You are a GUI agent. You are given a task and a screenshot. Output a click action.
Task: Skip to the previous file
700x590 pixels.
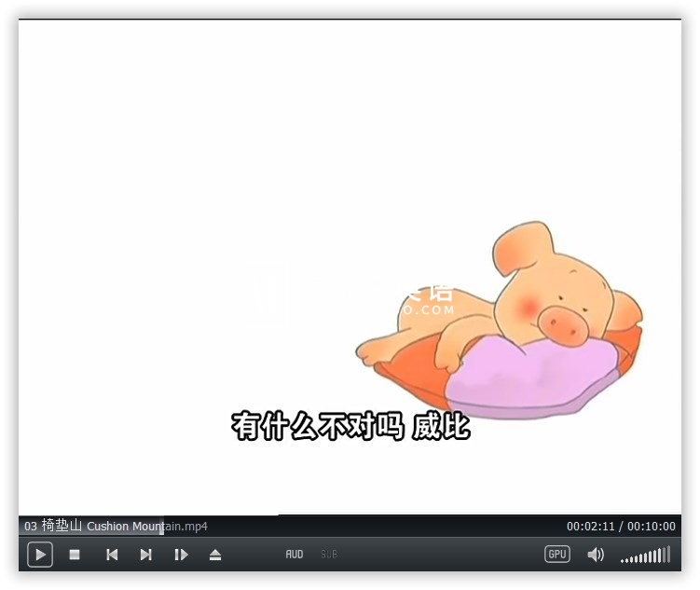click(x=112, y=555)
